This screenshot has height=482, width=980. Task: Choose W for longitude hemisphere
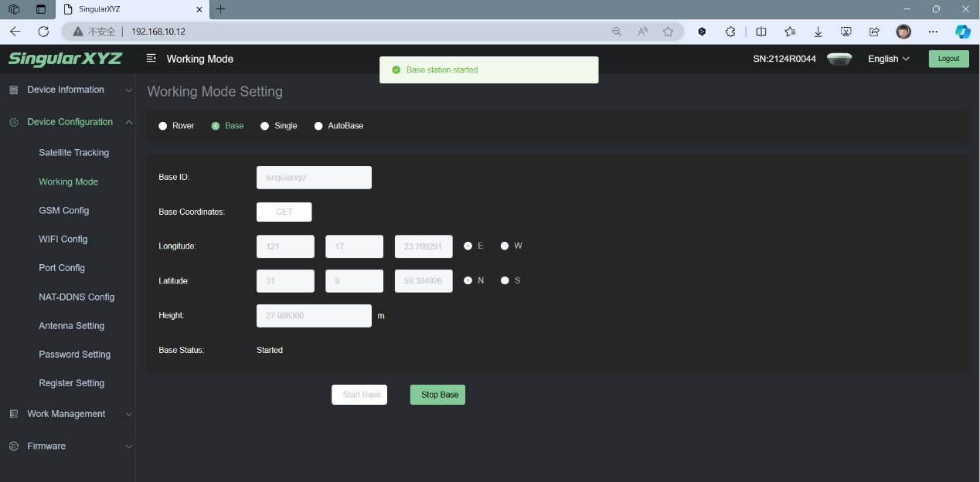[505, 246]
